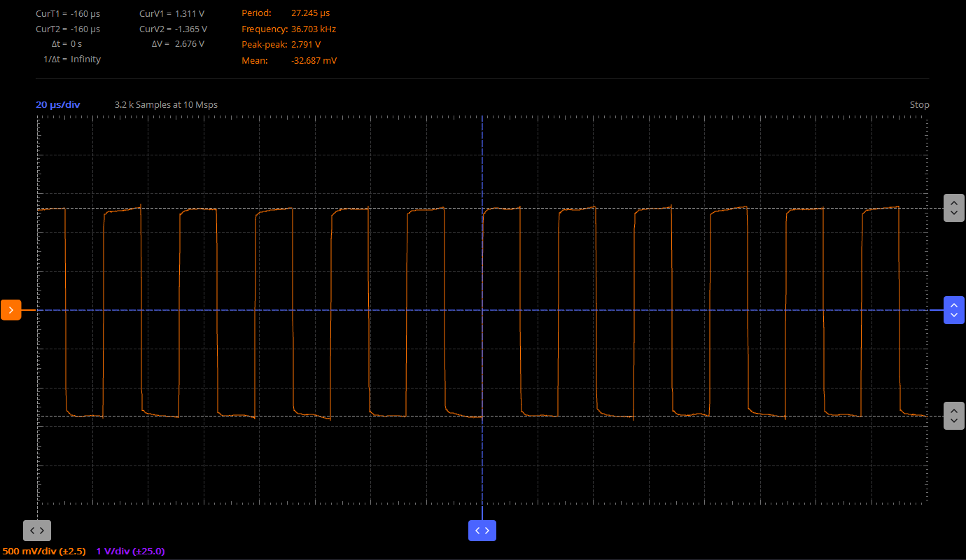Viewport: 966px width, 560px height.
Task: Click the 1/Δt = Infinity readout
Action: [72, 59]
